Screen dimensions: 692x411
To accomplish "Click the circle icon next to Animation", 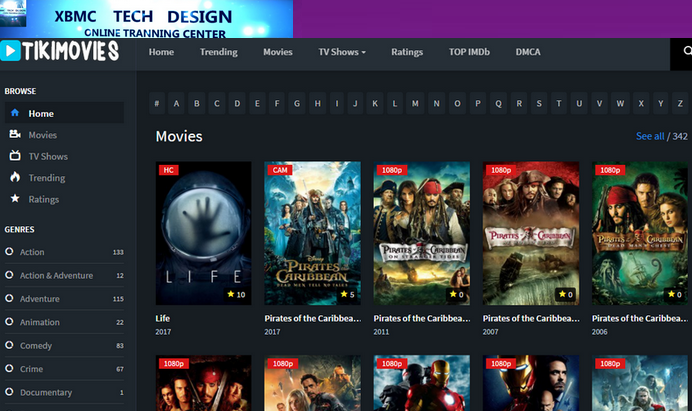I will (x=9, y=321).
